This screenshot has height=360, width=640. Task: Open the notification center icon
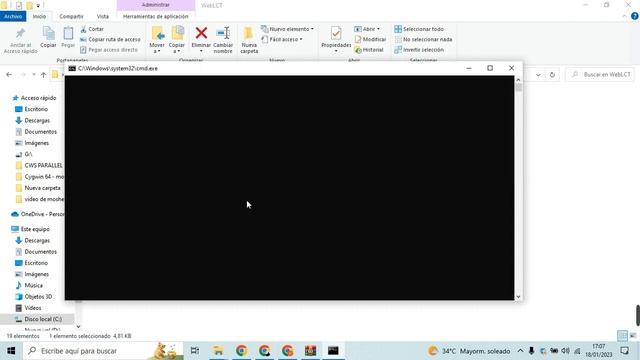(624, 351)
